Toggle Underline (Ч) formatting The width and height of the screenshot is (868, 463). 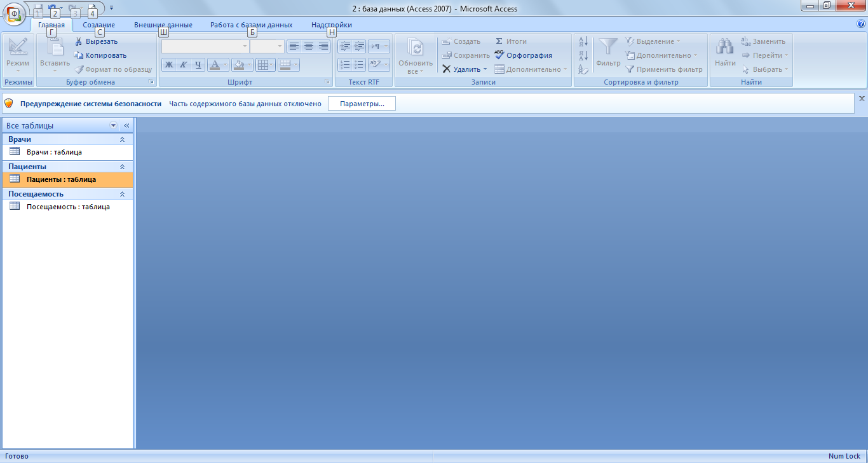(198, 65)
